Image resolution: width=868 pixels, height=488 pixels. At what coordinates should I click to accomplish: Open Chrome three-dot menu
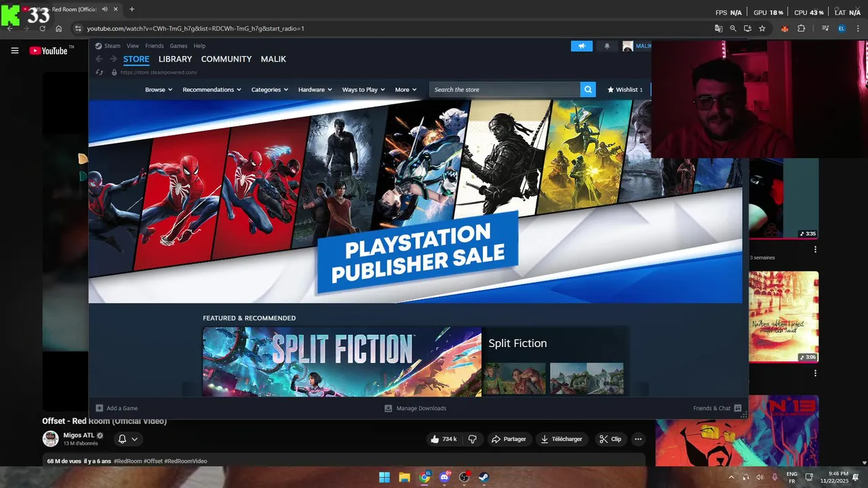pos(857,28)
